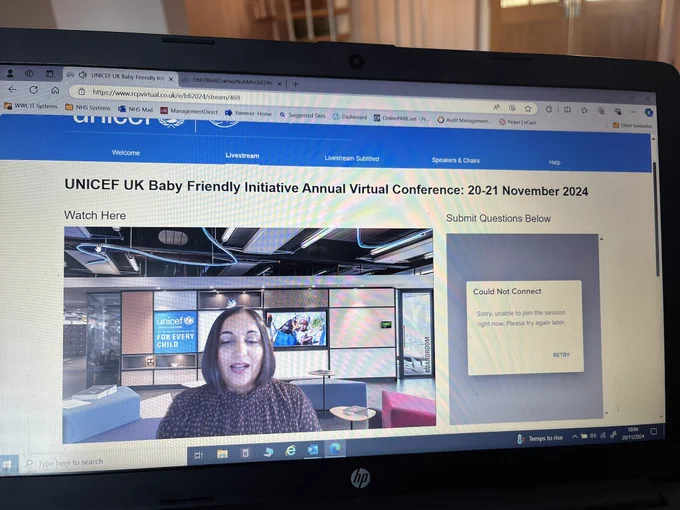Open the Settings and more ellipsis menu

click(x=634, y=112)
